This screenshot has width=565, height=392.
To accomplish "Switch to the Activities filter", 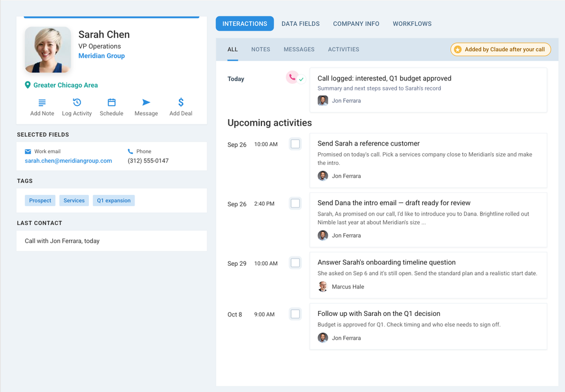I will click(343, 49).
